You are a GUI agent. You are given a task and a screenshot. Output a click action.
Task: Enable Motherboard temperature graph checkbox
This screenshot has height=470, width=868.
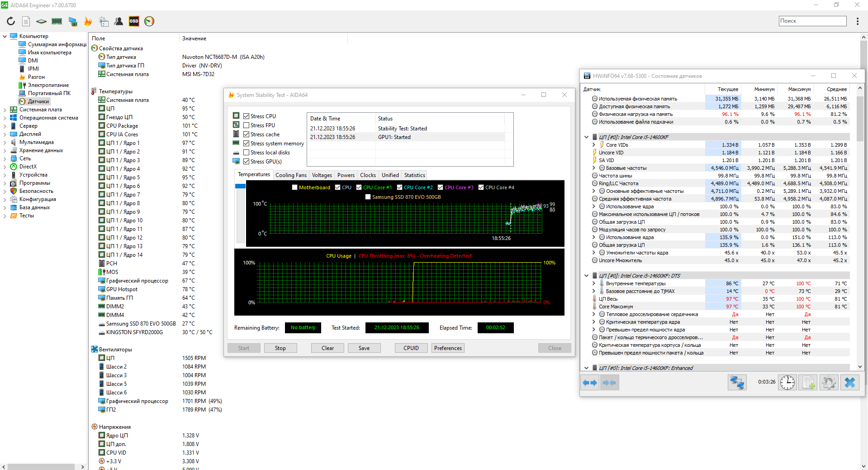click(295, 187)
